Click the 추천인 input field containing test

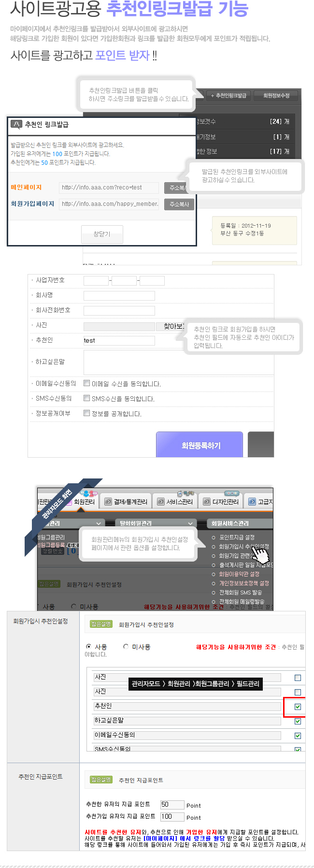click(119, 340)
